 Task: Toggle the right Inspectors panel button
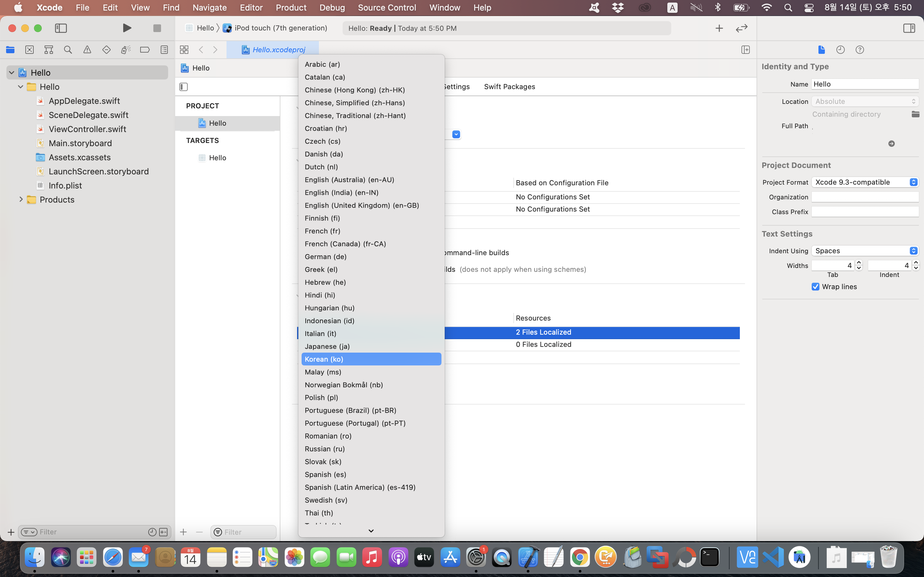[909, 28]
